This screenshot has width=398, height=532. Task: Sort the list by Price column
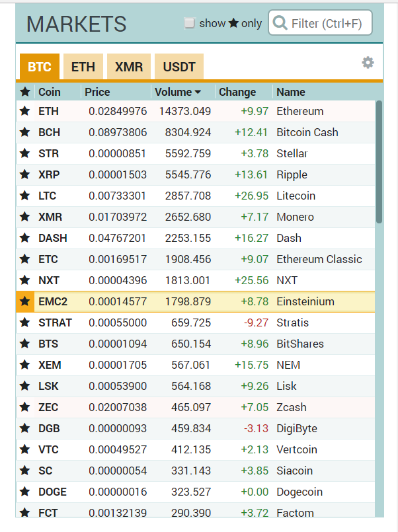point(97,92)
